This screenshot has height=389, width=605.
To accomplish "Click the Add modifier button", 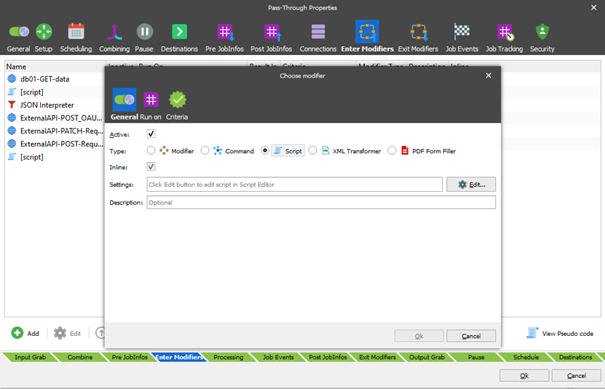I will point(25,333).
